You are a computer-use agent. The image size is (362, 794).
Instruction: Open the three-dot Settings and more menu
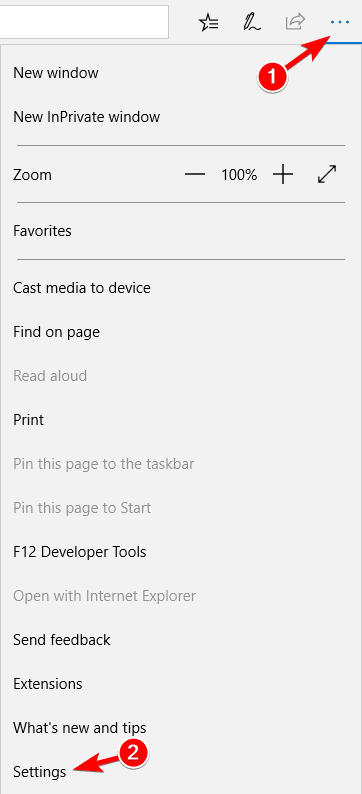tap(339, 22)
